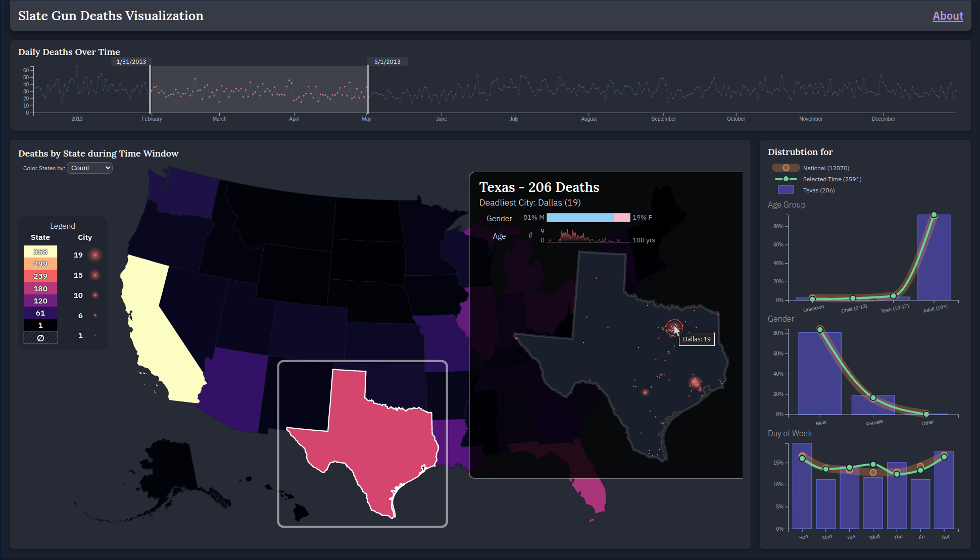Open the Color States by Count dropdown
Image resolution: width=980 pixels, height=560 pixels.
pos(89,168)
